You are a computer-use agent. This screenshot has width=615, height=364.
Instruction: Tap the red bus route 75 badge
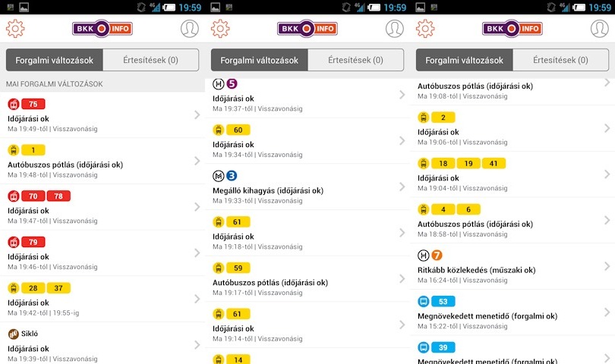(33, 104)
